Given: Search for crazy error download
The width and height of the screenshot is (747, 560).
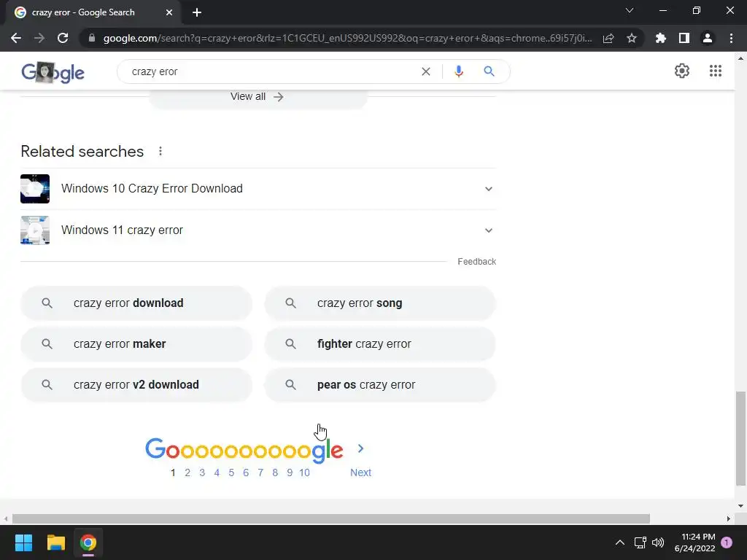Looking at the screenshot, I should (x=136, y=303).
